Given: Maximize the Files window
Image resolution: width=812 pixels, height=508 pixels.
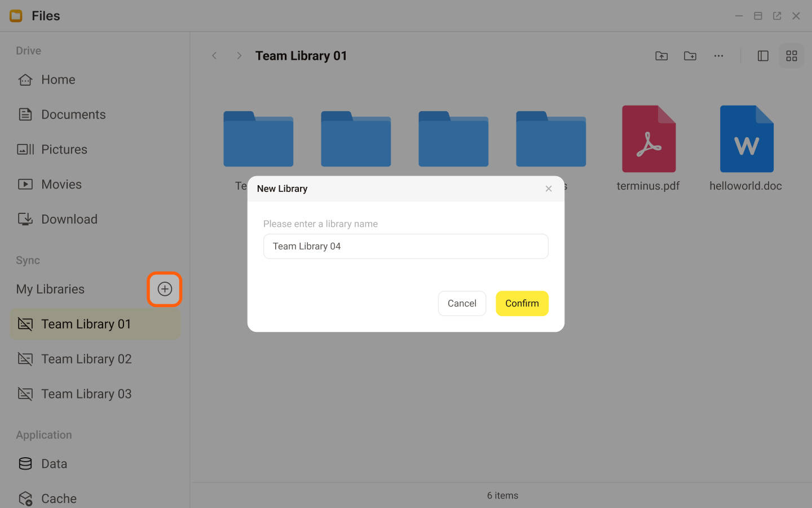Looking at the screenshot, I should (x=758, y=16).
